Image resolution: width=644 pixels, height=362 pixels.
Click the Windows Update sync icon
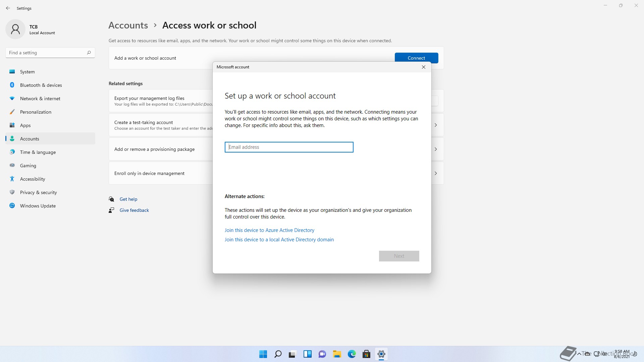12,205
